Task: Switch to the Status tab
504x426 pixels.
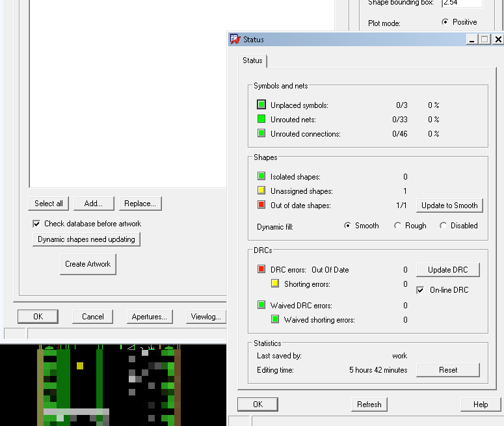Action: [252, 60]
